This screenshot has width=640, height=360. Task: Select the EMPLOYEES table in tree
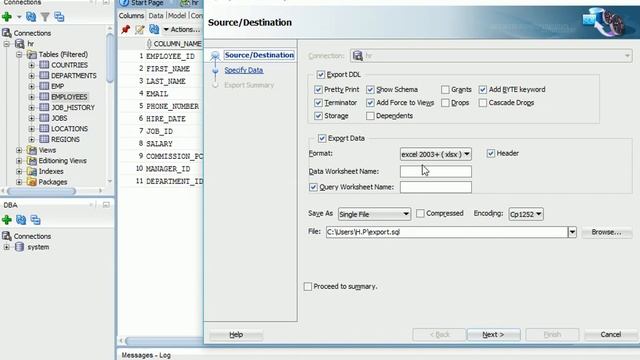click(69, 97)
